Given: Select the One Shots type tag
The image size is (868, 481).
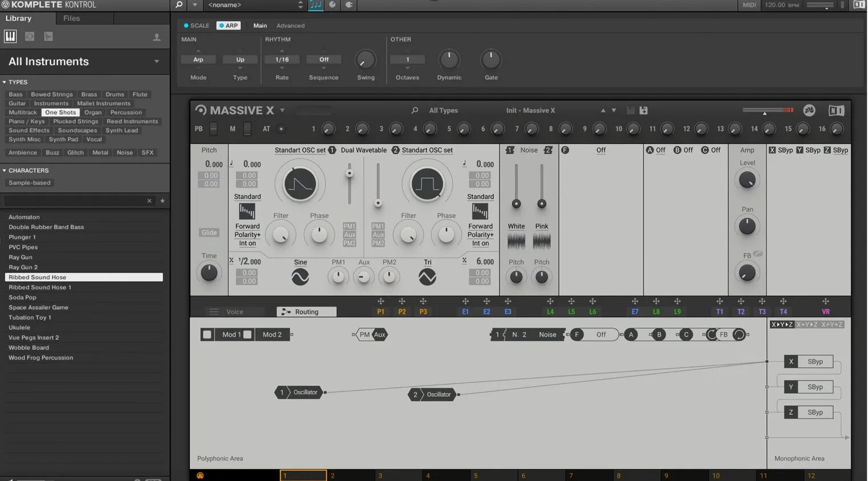Looking at the screenshot, I should (x=60, y=112).
